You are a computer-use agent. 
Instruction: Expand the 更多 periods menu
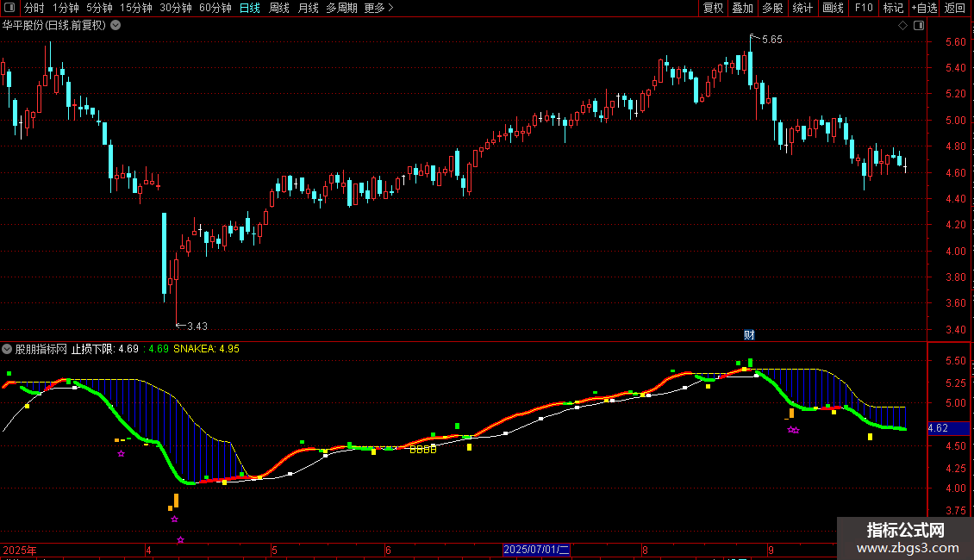378,8
